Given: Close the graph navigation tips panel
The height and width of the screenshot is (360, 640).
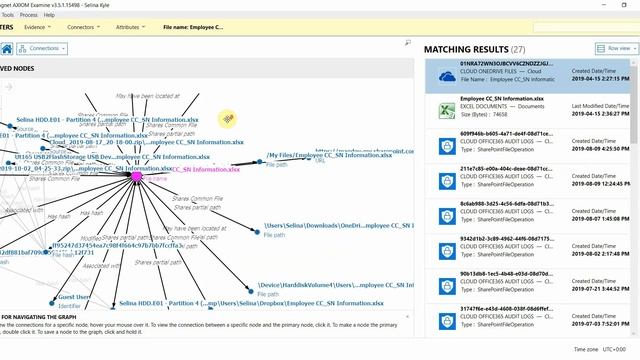Looking at the screenshot, I should (407, 317).
